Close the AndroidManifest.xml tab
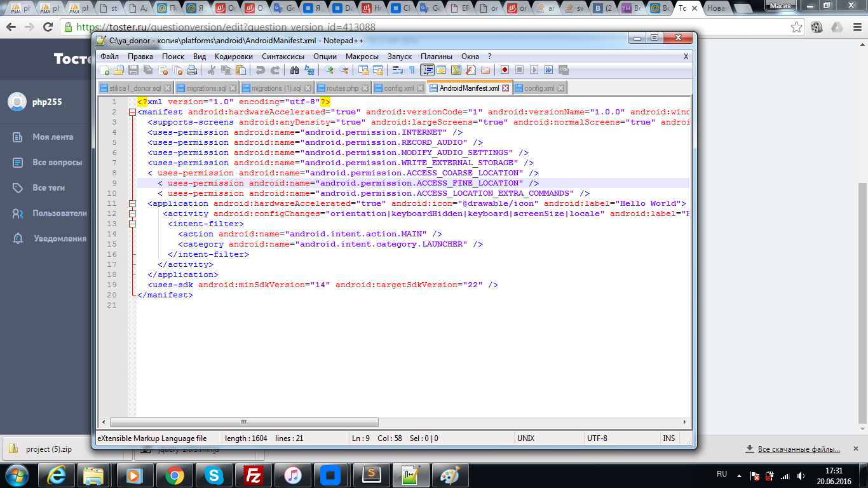 pyautogui.click(x=506, y=88)
